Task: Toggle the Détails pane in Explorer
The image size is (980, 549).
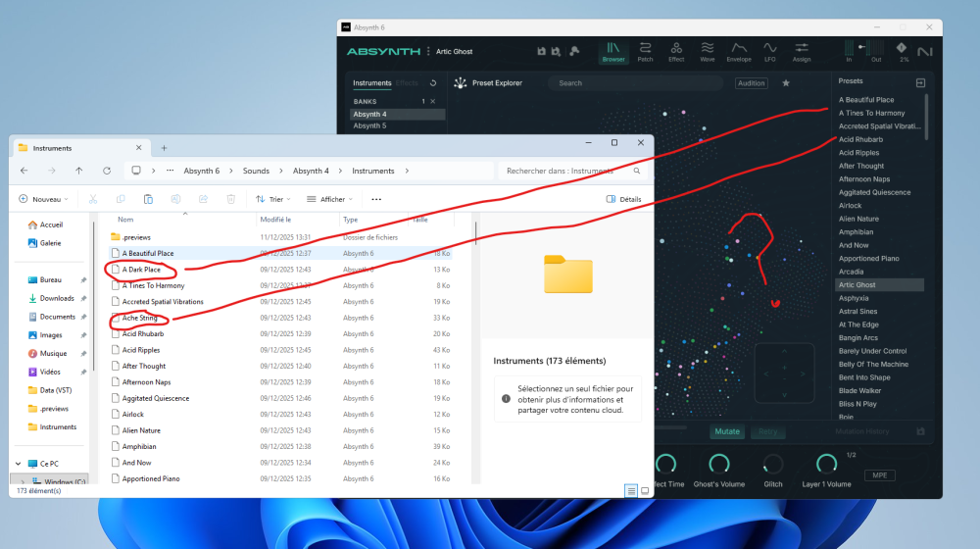Action: coord(623,199)
